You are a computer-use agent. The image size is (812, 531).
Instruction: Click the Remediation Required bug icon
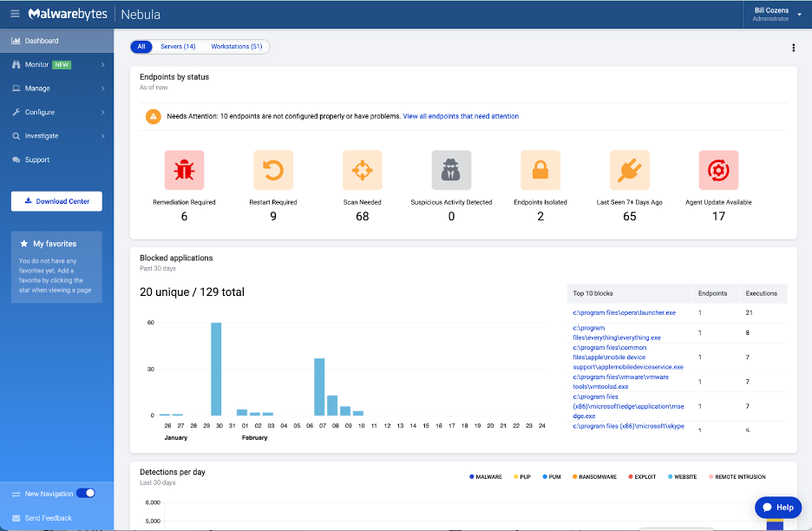[185, 170]
